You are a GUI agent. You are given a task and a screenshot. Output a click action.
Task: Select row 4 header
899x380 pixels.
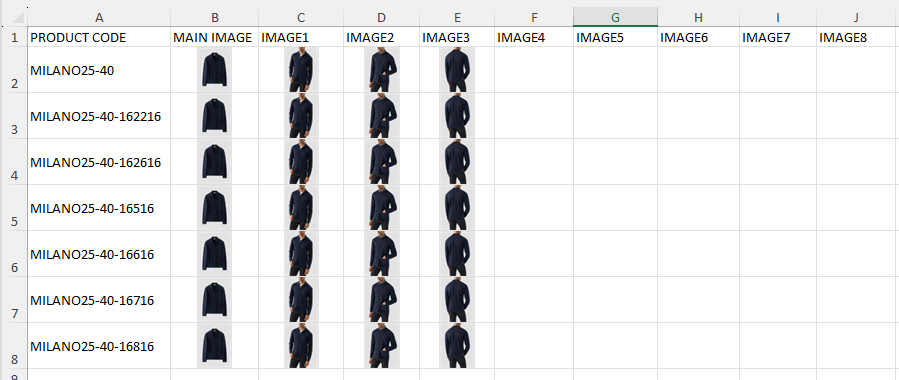pyautogui.click(x=14, y=162)
